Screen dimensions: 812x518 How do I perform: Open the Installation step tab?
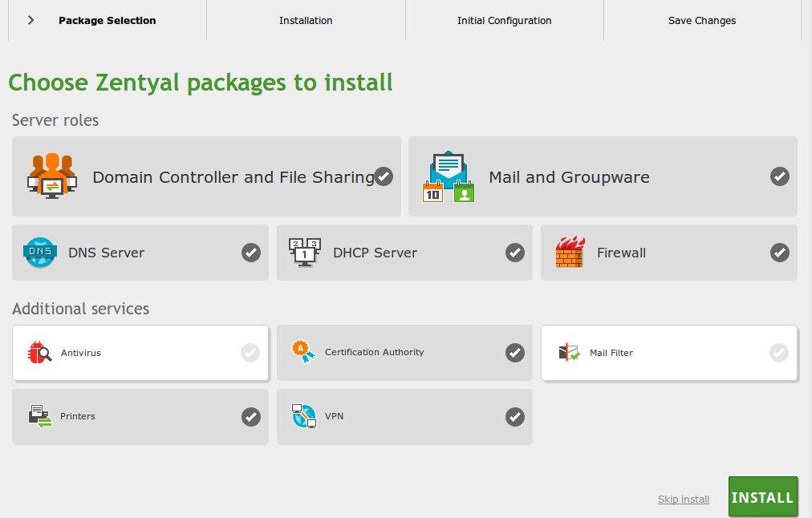(306, 20)
